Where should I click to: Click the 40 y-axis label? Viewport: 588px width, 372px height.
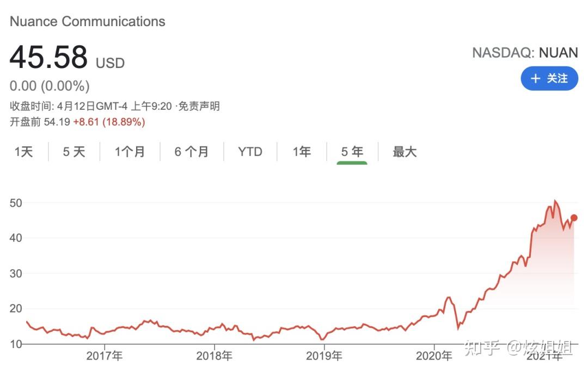[x=16, y=238]
